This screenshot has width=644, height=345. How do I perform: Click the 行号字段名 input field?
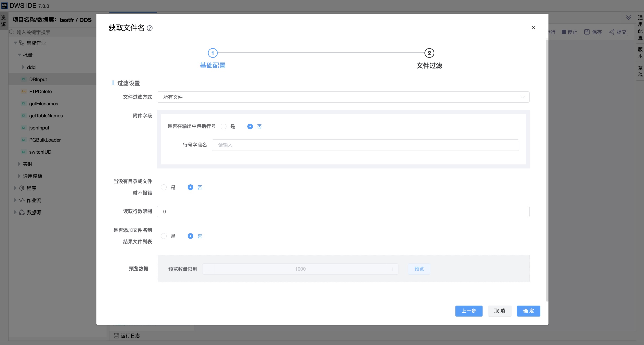365,145
